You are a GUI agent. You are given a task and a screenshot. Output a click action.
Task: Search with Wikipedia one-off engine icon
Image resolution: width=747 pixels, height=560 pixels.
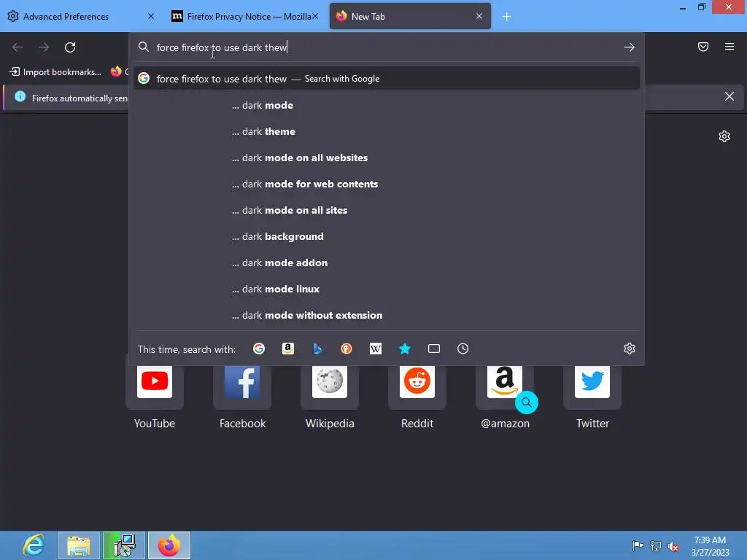pos(376,349)
